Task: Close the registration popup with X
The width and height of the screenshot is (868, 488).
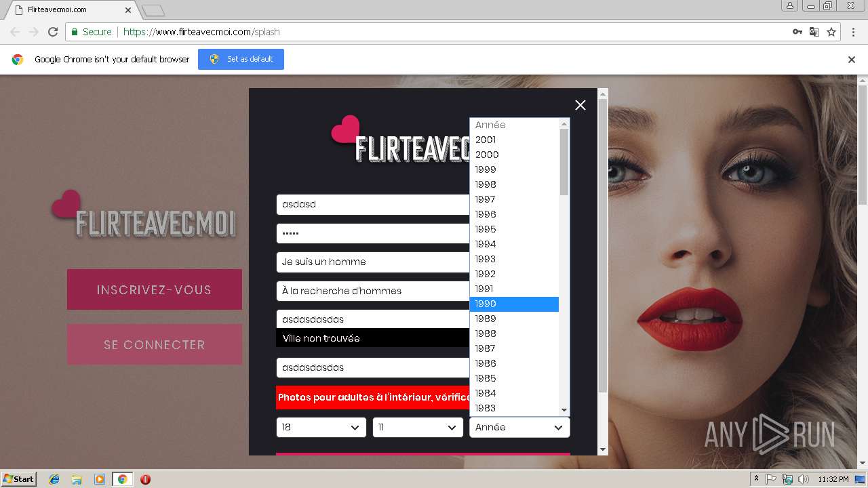Action: pos(580,105)
